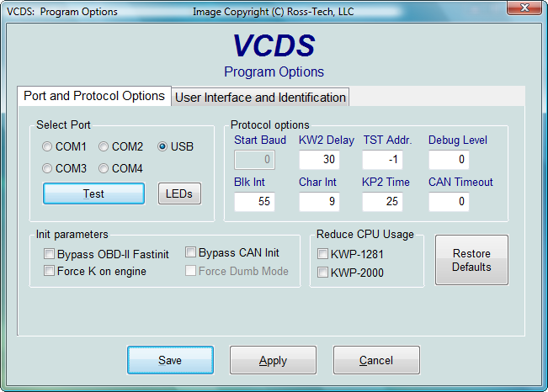This screenshot has width=548, height=392.
Task: Click the LEDs button
Action: click(x=179, y=193)
